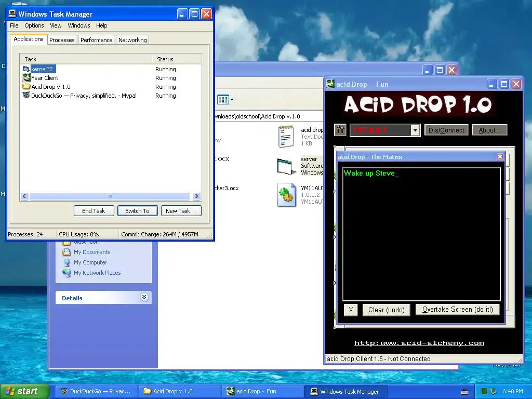This screenshot has width=532, height=399.
Task: Select the Fear Client task row
Action: 45,78
